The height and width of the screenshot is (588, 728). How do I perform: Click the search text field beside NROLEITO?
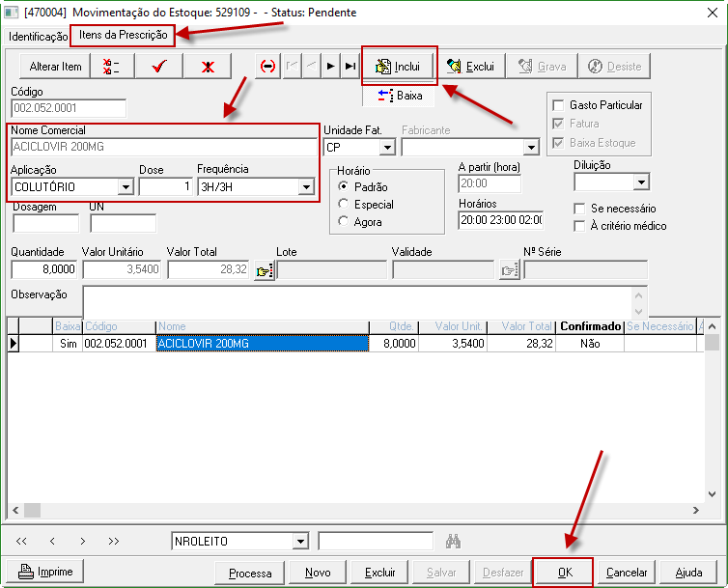tap(376, 541)
